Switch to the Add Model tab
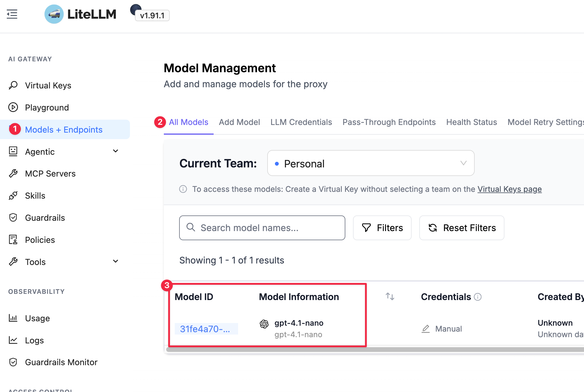584x392 pixels. [239, 122]
